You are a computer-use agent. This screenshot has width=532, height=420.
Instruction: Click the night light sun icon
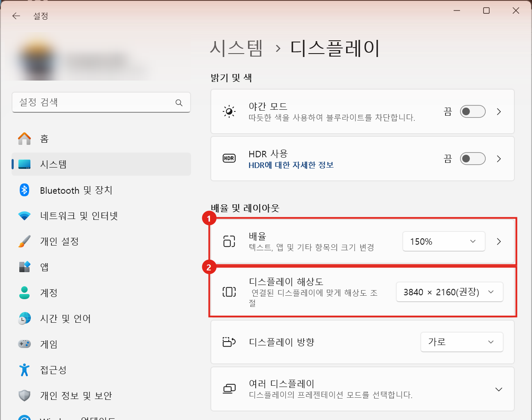point(229,111)
